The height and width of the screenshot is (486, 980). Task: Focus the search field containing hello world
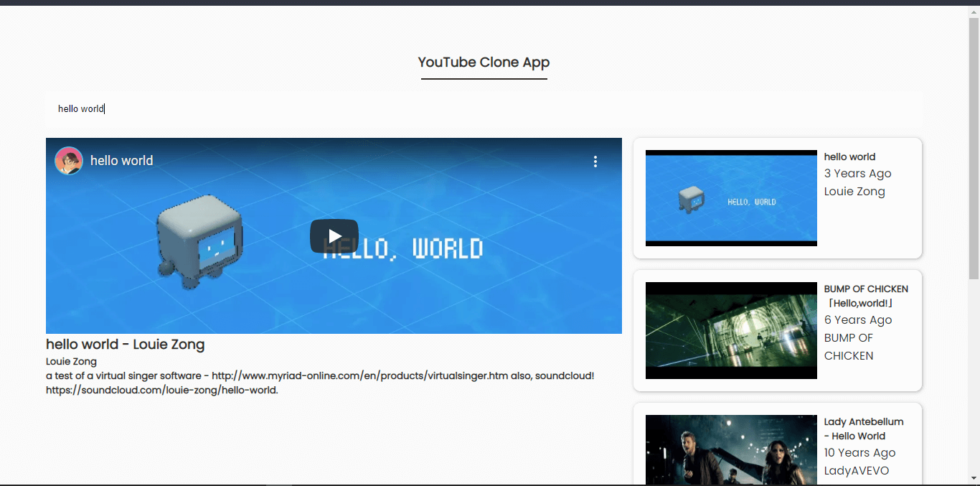click(x=484, y=109)
